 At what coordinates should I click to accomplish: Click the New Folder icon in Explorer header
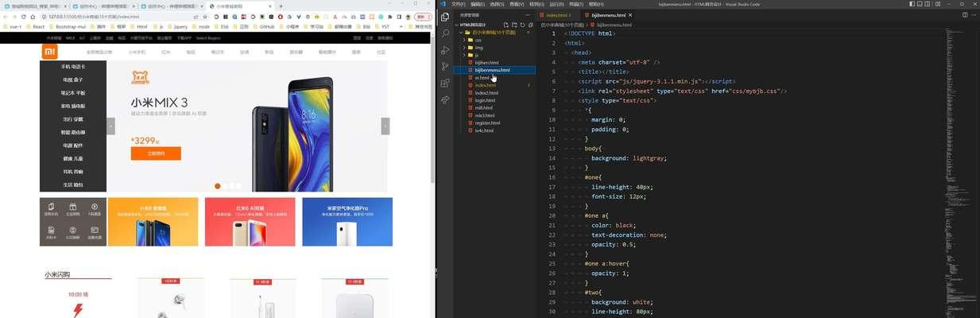coord(514,25)
